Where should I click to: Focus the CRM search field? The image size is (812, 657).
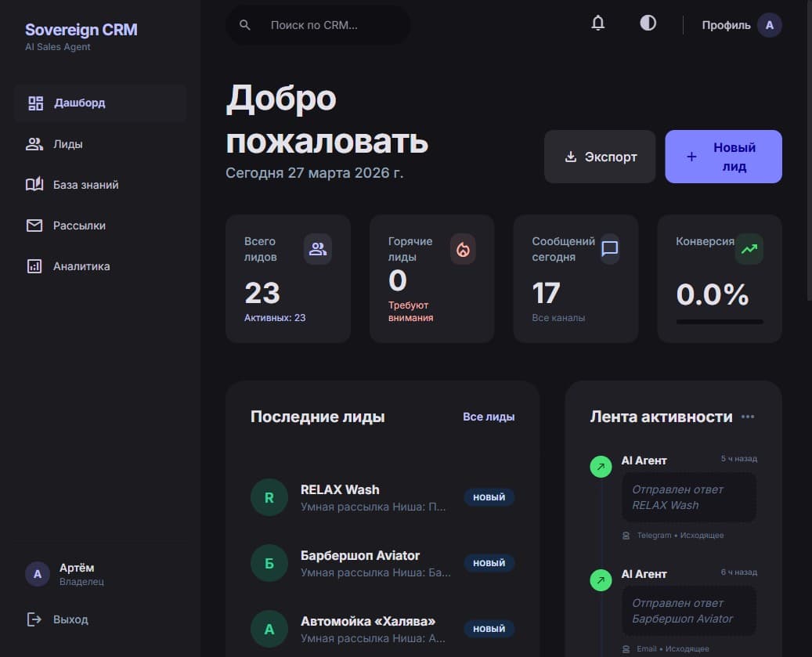point(318,25)
